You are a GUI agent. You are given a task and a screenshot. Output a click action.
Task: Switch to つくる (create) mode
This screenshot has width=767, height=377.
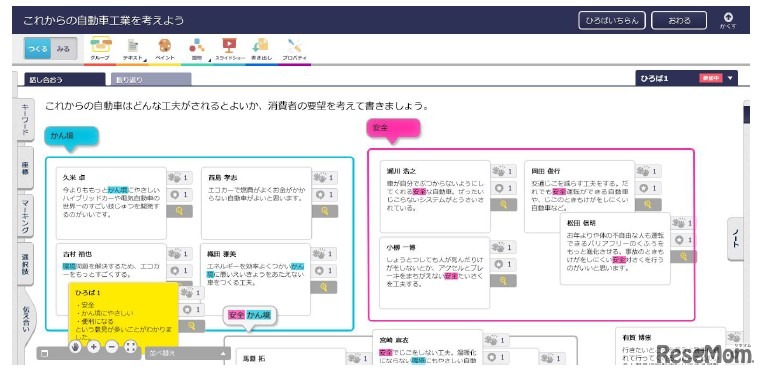(x=38, y=48)
